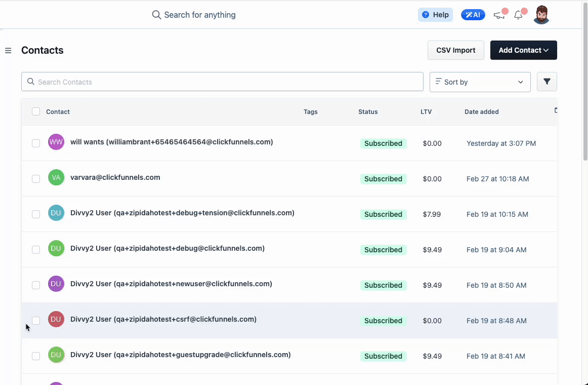Click the $7.99 LTV value
The image size is (588, 385).
[x=432, y=214]
